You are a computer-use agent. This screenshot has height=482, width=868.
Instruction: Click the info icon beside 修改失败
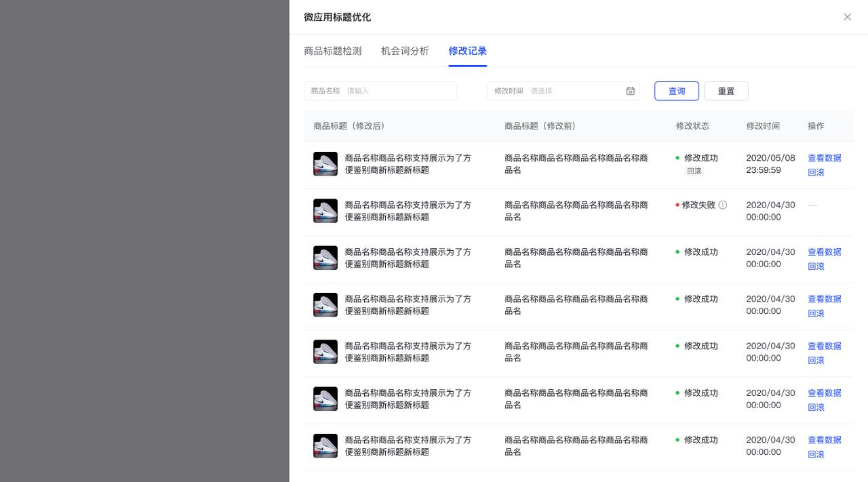(723, 205)
